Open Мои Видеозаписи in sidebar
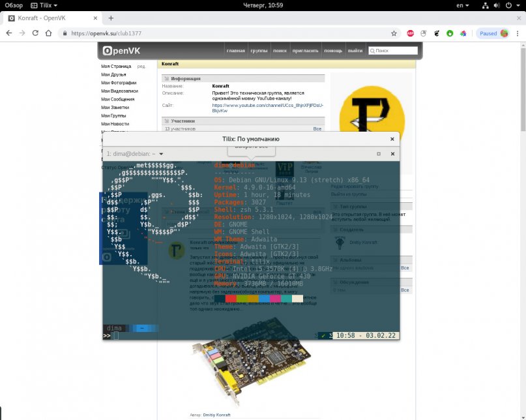The height and width of the screenshot is (420, 526). point(119,91)
